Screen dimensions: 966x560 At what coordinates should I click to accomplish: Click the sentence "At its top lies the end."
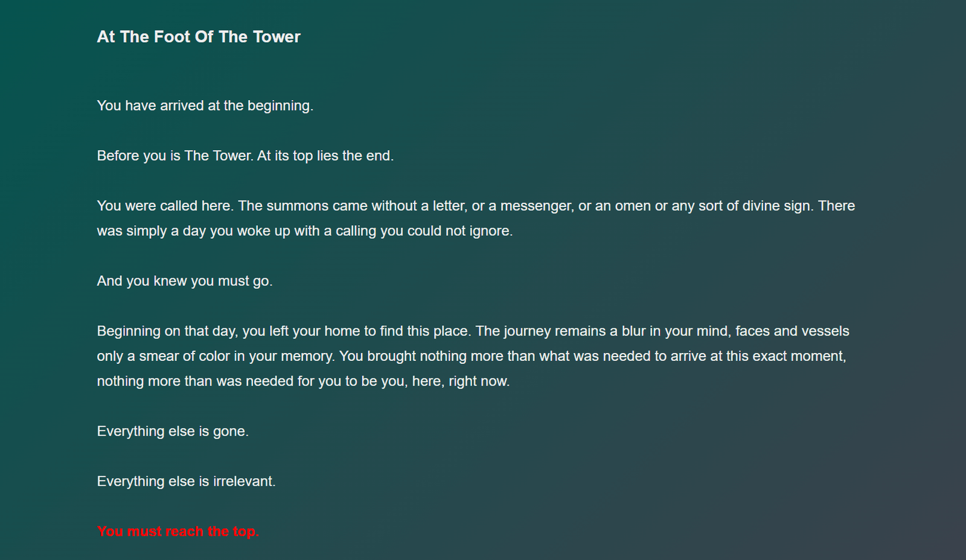325,156
